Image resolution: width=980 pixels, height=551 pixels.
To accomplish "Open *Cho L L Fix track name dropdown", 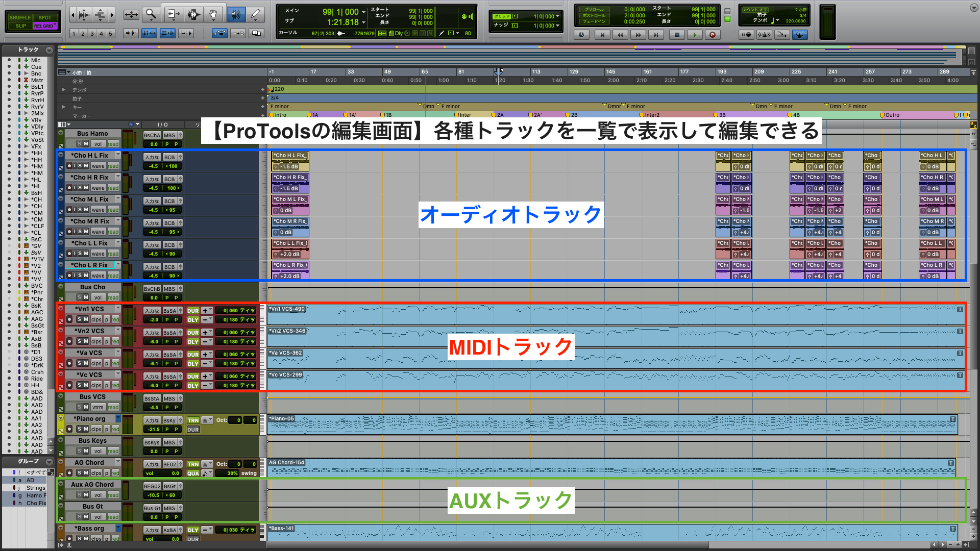I will 118,243.
